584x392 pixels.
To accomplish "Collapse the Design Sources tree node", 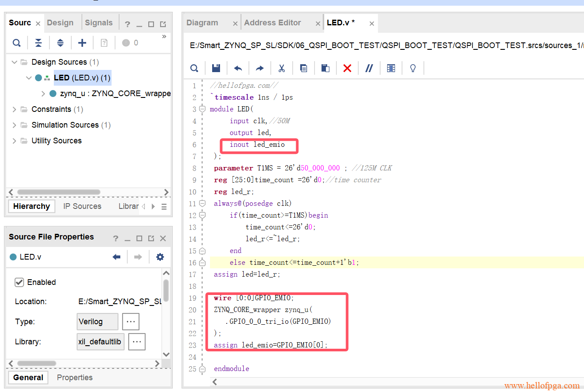I will tap(14, 62).
